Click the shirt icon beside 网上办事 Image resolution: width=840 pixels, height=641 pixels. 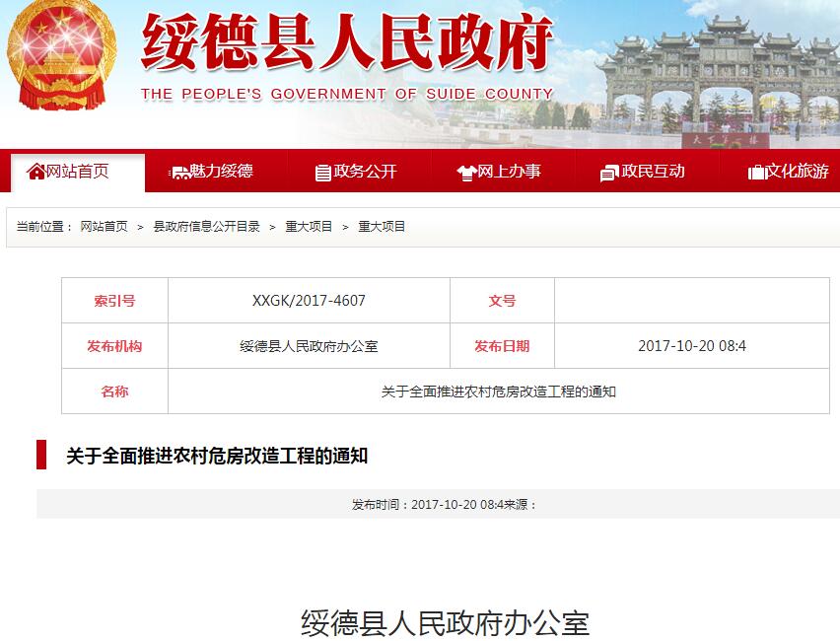click(x=466, y=173)
